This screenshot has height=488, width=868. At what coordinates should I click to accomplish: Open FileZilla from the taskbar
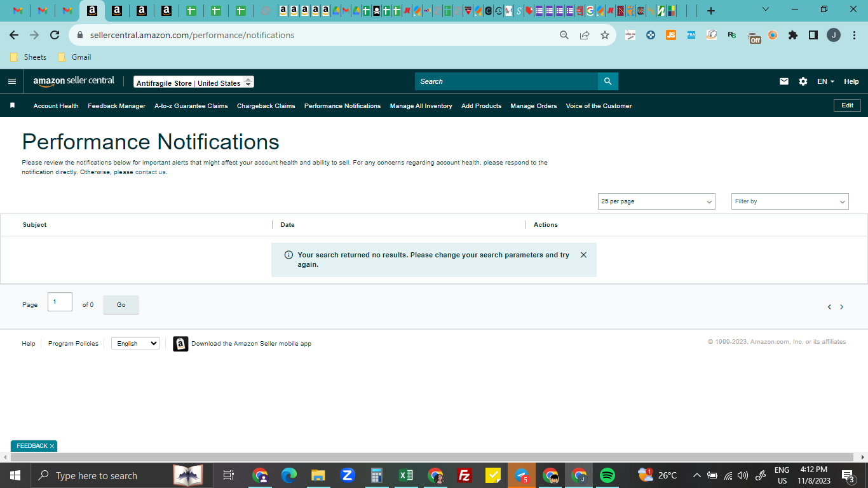465,475
